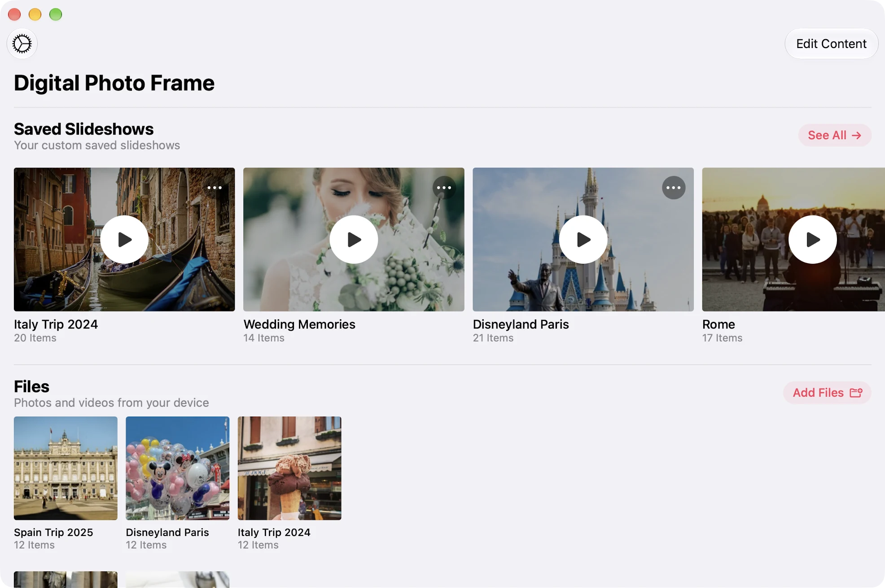Click the Add Files button
885x588 pixels.
827,393
